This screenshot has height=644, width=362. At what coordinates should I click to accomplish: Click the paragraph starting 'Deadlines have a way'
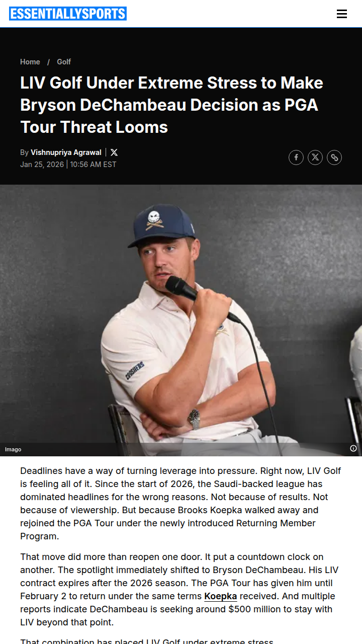coord(180,504)
